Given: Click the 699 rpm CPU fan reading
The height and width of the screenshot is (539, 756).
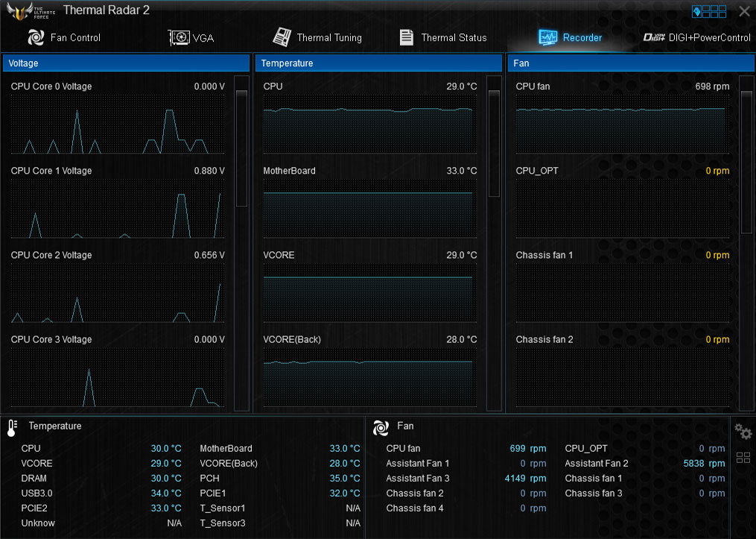Looking at the screenshot, I should point(528,448).
